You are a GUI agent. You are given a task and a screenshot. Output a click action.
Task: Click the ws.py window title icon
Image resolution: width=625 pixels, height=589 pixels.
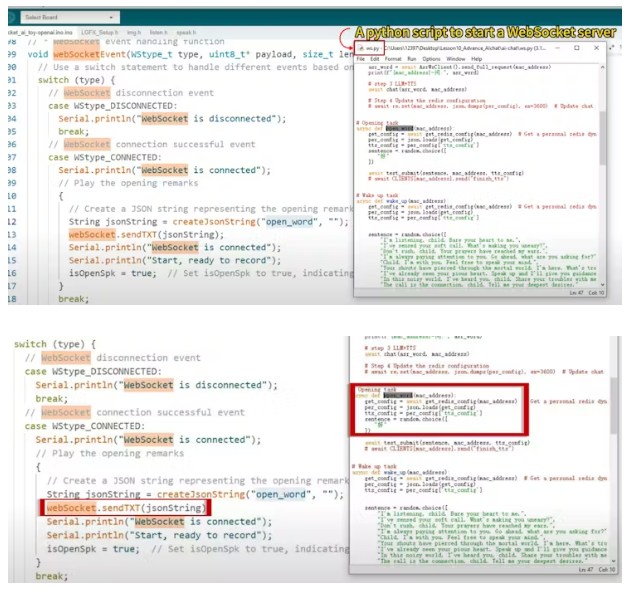tap(360, 47)
